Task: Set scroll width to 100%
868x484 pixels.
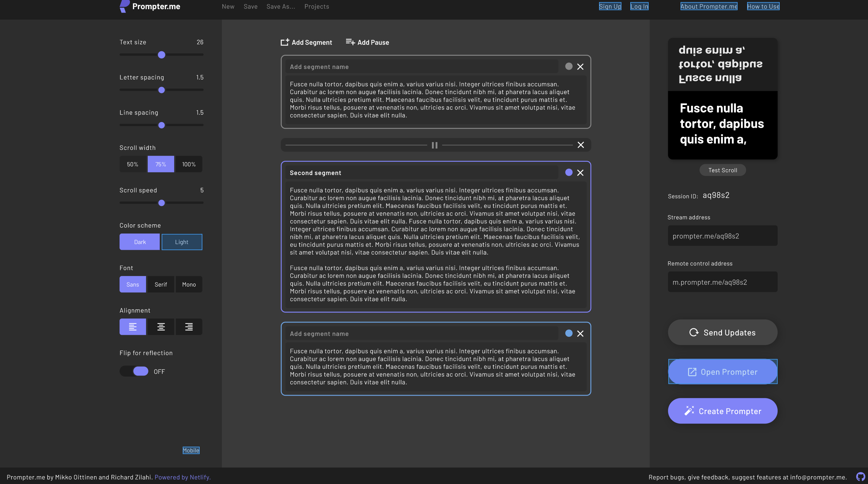Action: coord(189,164)
